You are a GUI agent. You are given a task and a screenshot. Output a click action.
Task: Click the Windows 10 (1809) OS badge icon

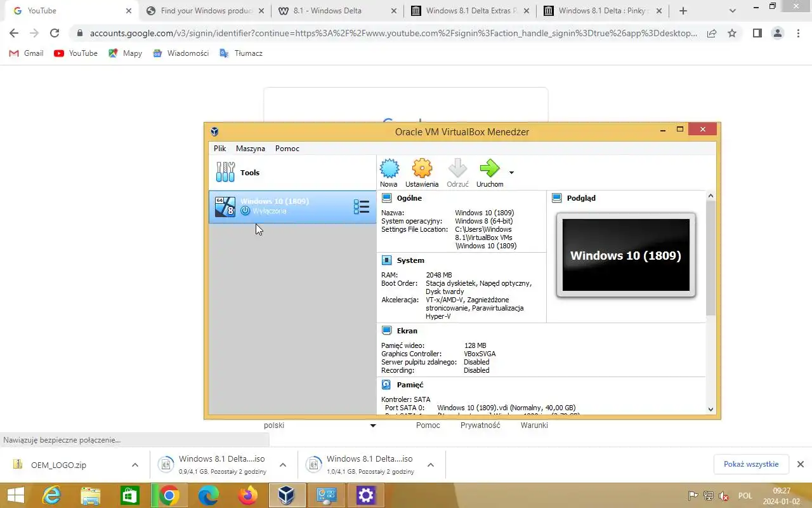click(x=225, y=206)
